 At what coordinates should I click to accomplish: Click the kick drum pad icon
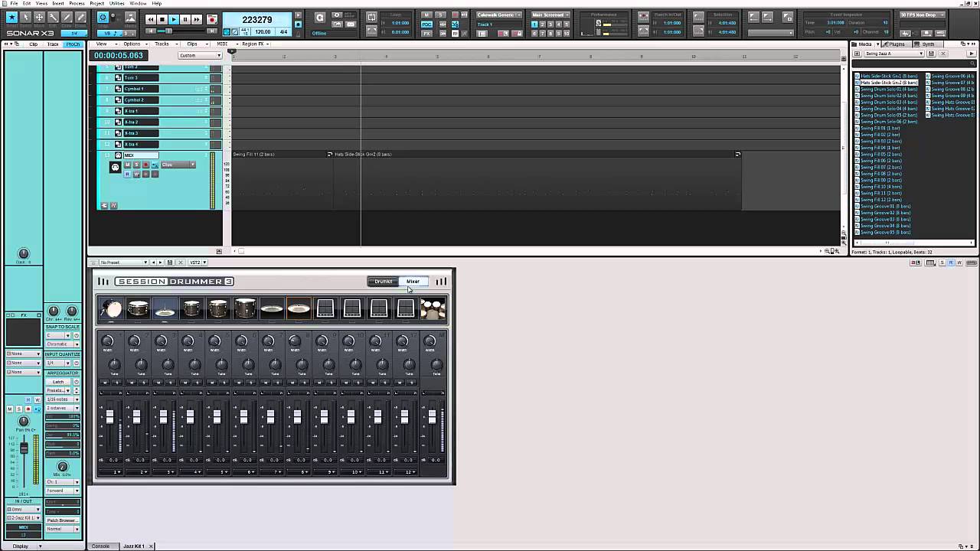pos(111,308)
